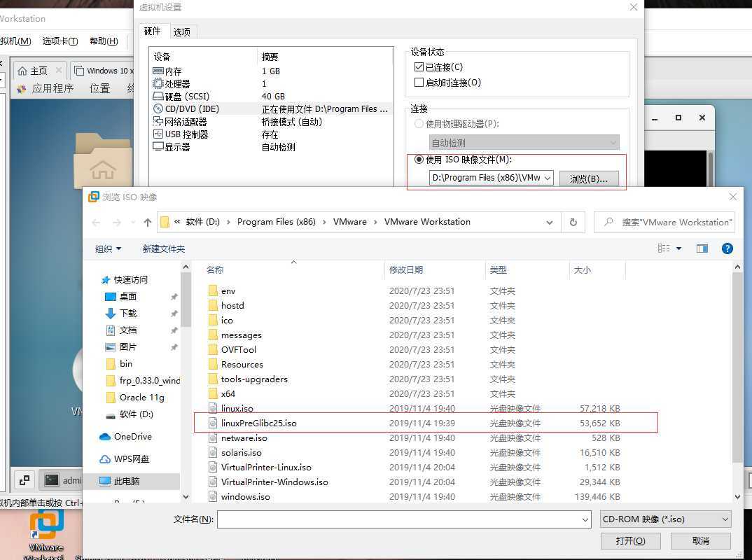
Task: Select linuxPreGlibc25.iso file name
Action: click(259, 423)
